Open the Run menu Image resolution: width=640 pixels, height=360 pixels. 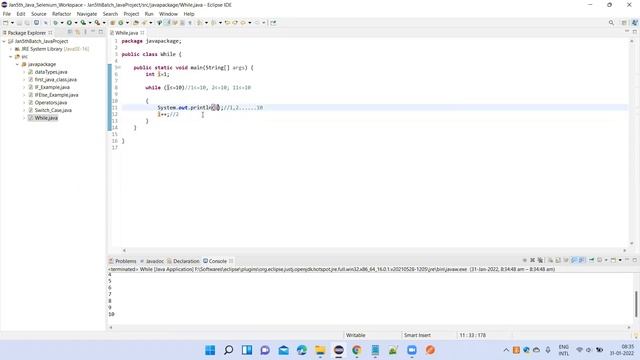[149, 14]
